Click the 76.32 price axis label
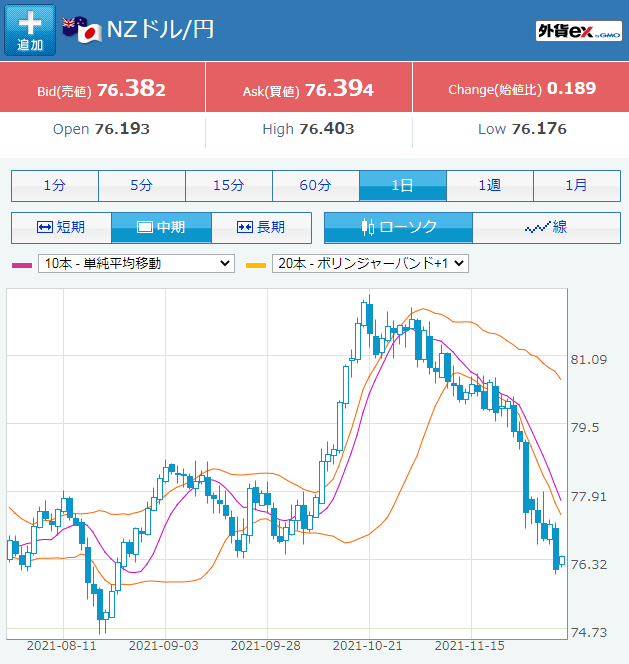 point(588,564)
